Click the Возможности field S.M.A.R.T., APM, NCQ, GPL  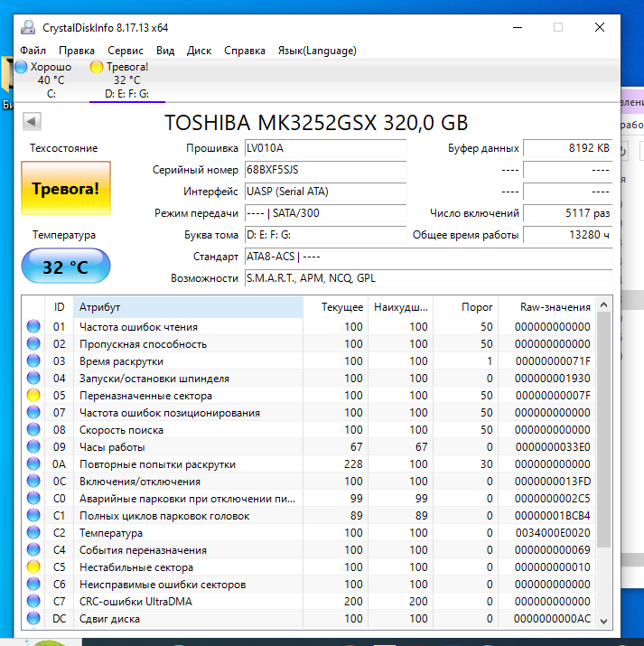[428, 278]
